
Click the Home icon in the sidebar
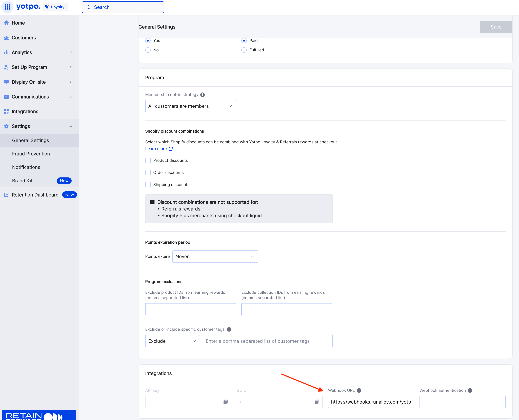pyautogui.click(x=6, y=22)
